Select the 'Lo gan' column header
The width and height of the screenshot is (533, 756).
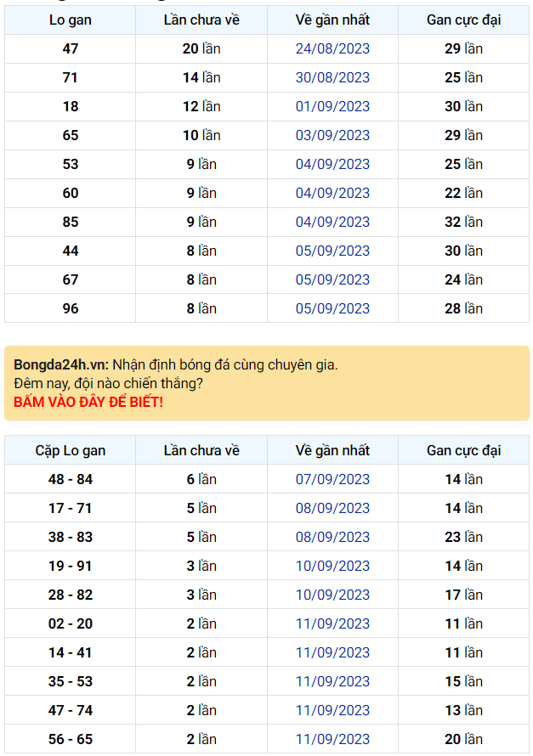click(x=69, y=20)
